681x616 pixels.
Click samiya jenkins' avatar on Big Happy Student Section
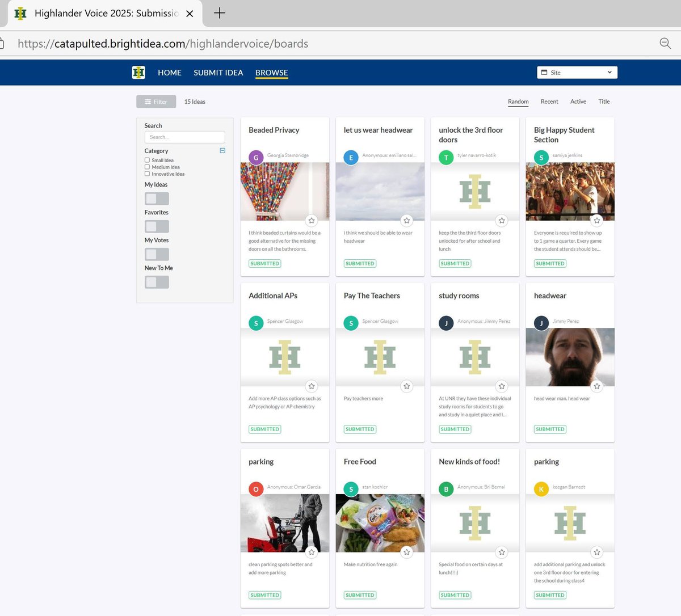(x=541, y=155)
